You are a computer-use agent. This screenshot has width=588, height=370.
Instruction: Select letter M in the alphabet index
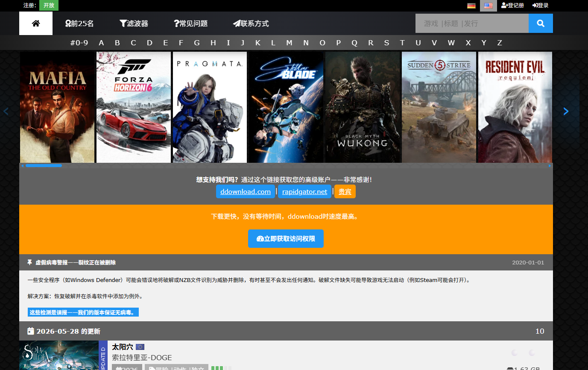(x=289, y=43)
